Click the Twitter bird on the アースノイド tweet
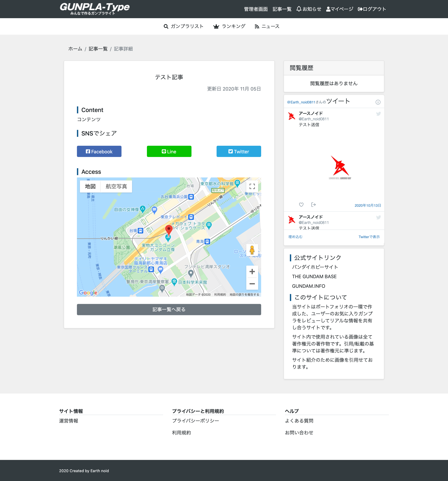Image resolution: width=448 pixels, height=481 pixels. (379, 114)
